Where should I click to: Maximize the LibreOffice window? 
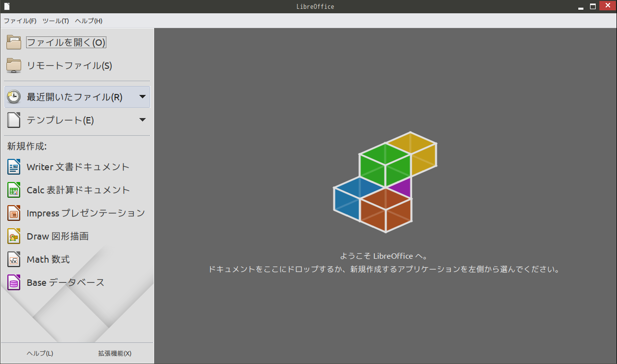coord(593,7)
